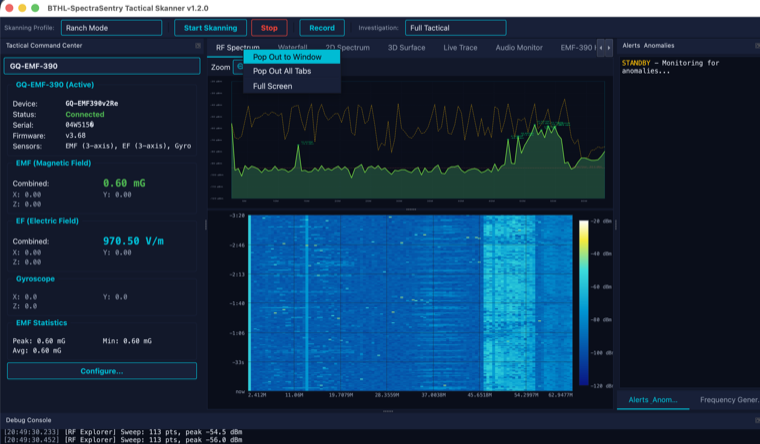The image size is (760, 444).
Task: Switch to the 3D Surface tab
Action: click(406, 48)
